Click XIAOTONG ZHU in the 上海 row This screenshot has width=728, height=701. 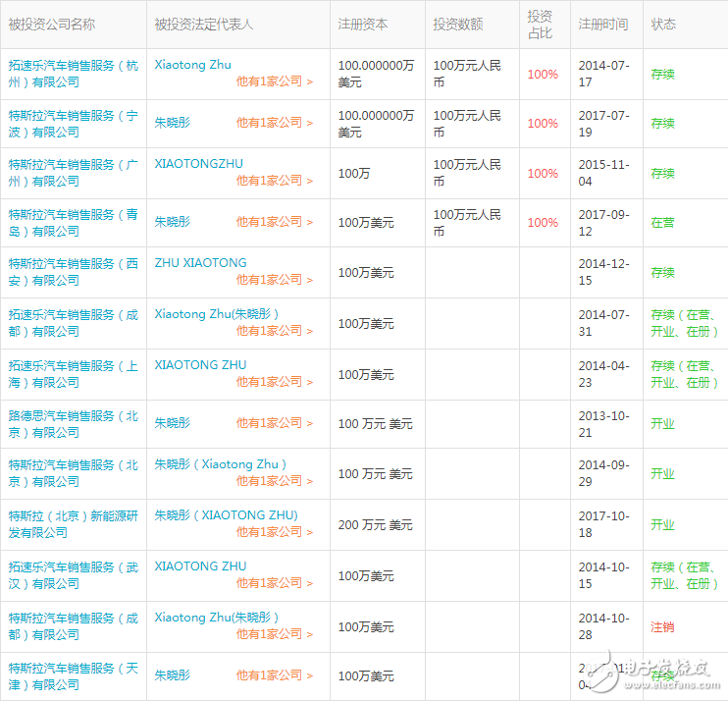(200, 365)
